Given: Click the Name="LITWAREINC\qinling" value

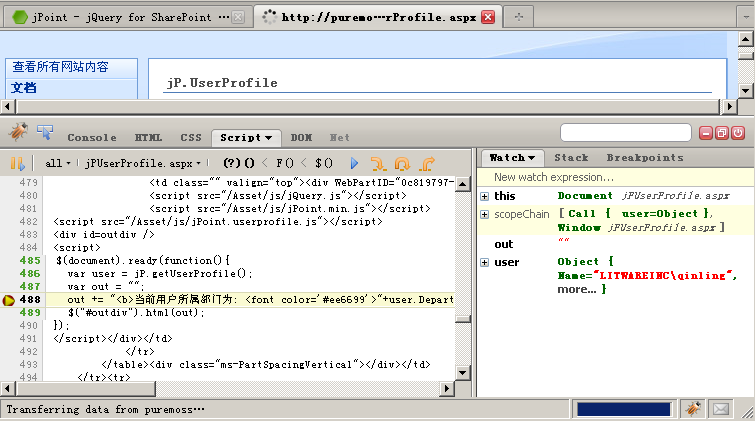Looking at the screenshot, I should tap(647, 276).
